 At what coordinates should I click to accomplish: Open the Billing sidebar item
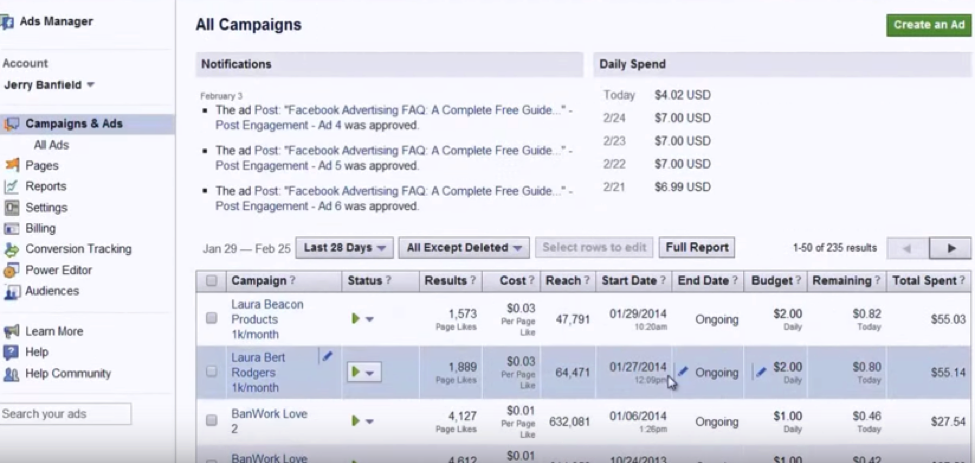tap(40, 228)
